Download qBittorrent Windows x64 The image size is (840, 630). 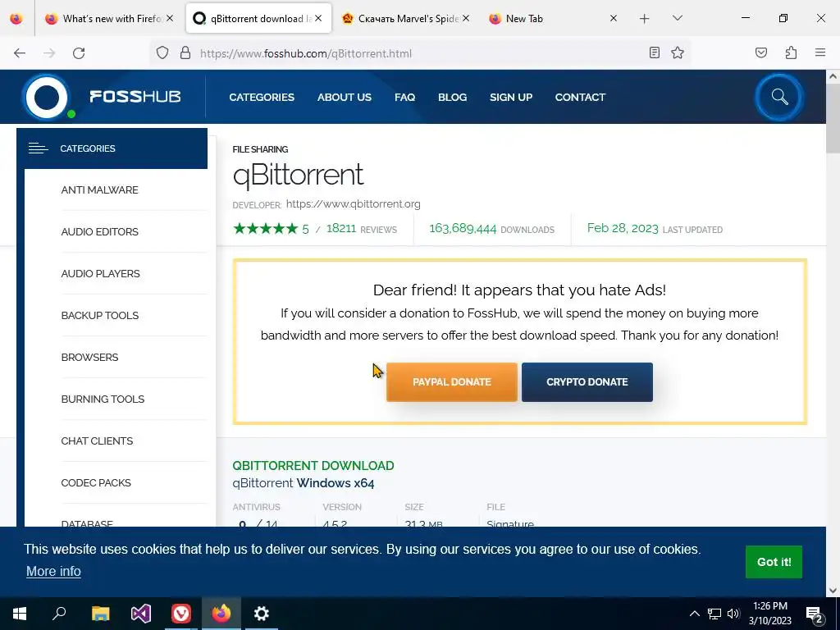pyautogui.click(x=304, y=482)
